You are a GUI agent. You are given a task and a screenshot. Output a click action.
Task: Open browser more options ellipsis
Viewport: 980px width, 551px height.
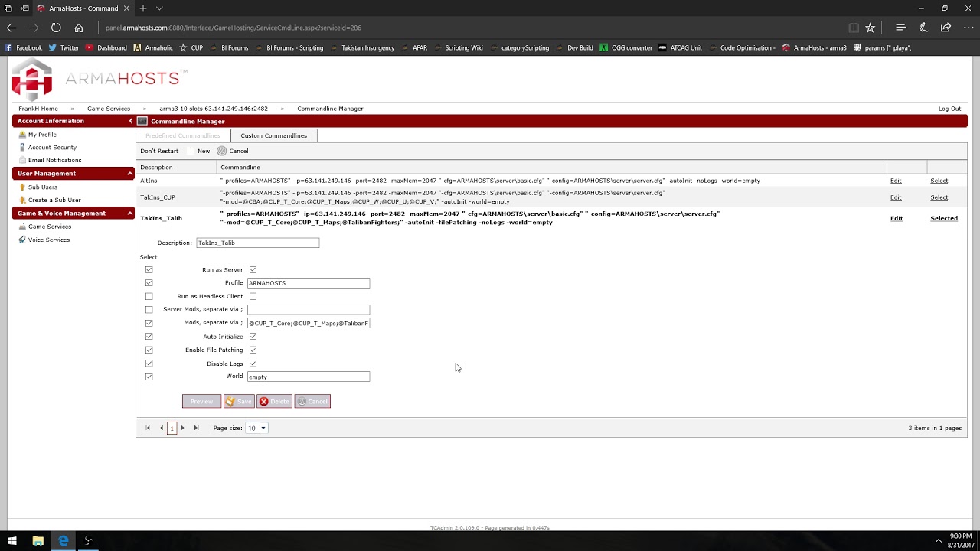(968, 28)
